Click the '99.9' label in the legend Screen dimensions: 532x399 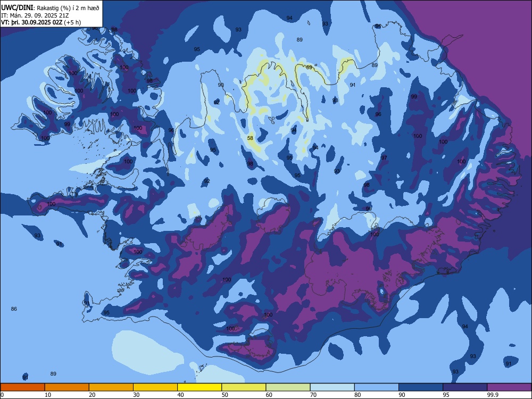493,395
